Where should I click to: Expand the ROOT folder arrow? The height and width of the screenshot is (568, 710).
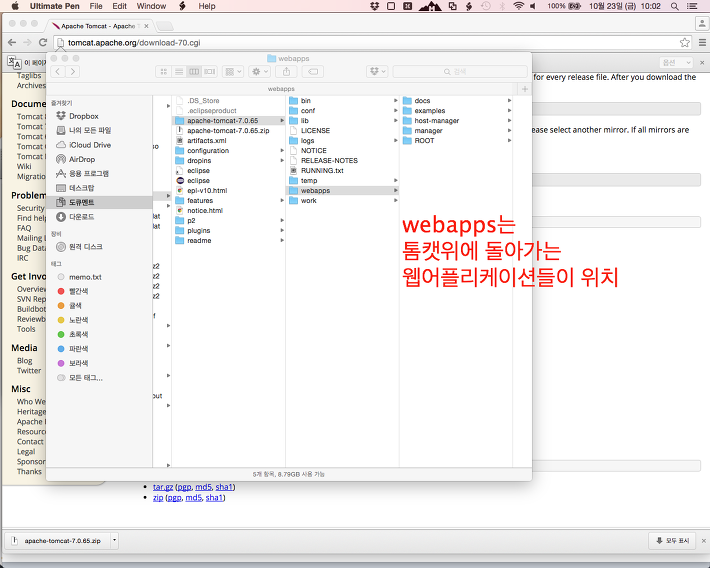(x=509, y=140)
